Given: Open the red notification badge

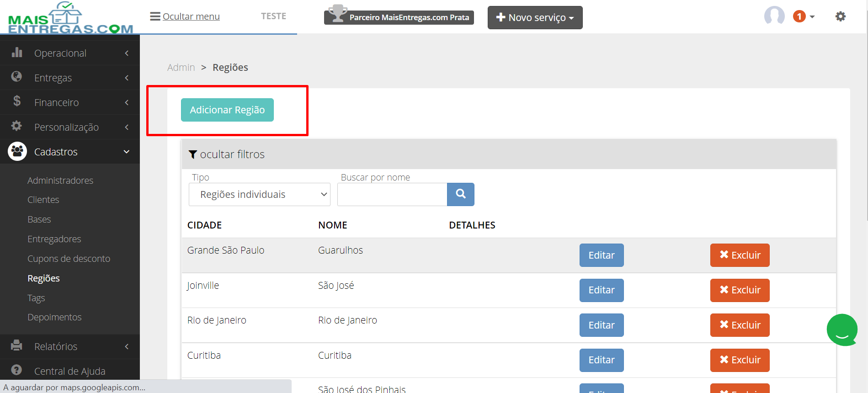Looking at the screenshot, I should (799, 16).
